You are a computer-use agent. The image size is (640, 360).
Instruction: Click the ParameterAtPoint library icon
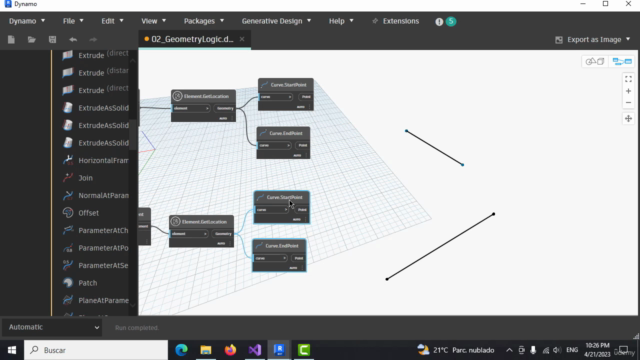click(68, 248)
